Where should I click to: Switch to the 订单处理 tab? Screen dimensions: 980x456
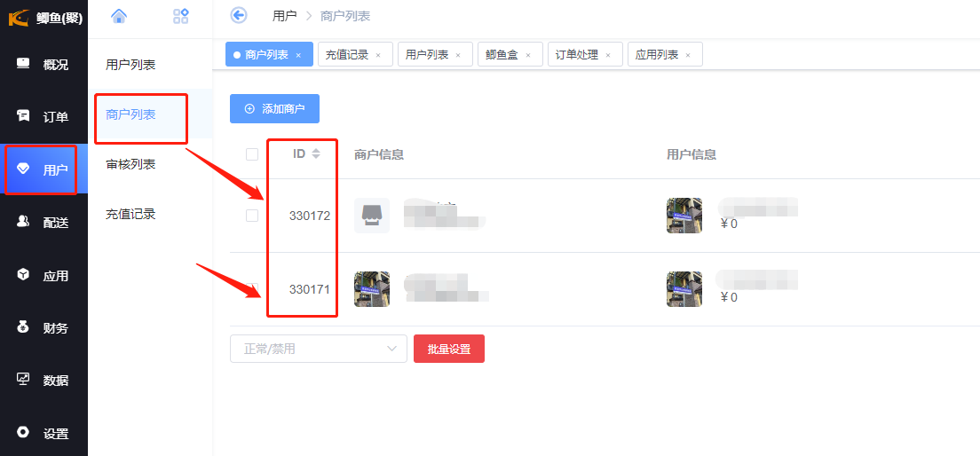pyautogui.click(x=577, y=55)
